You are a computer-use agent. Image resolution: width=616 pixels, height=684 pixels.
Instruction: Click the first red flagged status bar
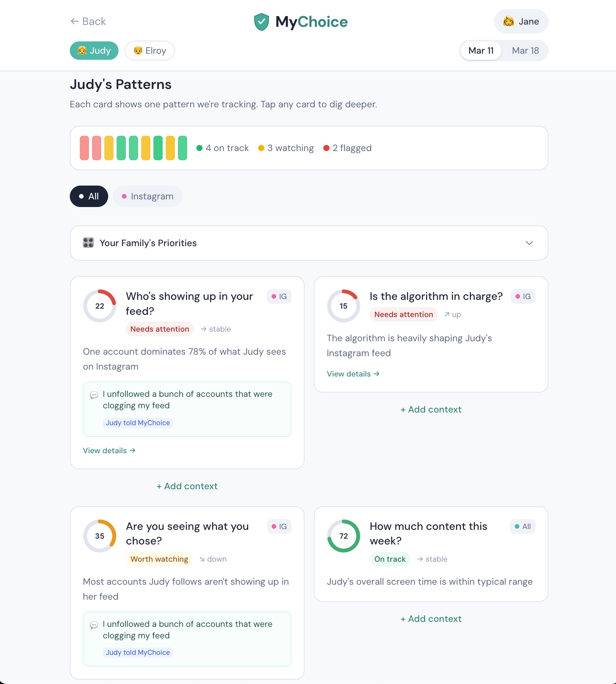click(x=84, y=148)
